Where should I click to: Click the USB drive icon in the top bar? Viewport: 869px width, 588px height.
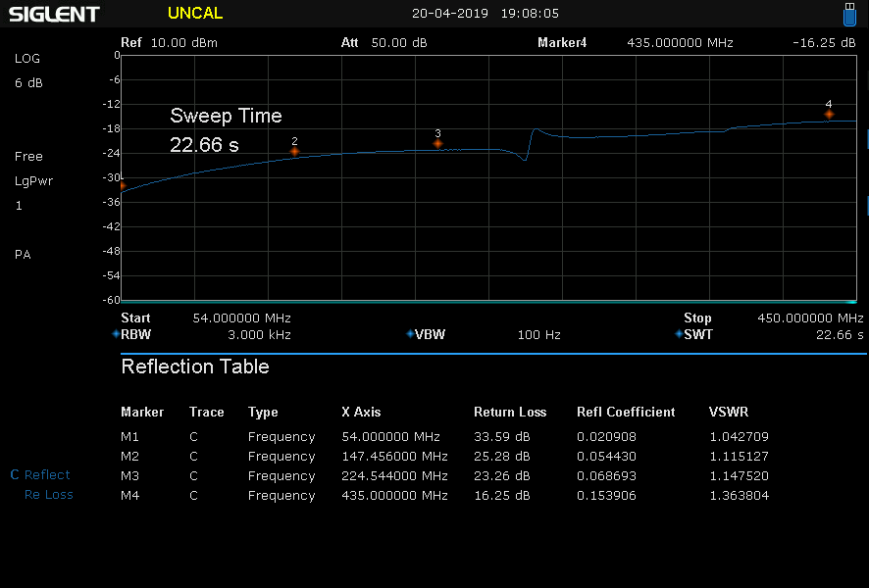tap(850, 14)
